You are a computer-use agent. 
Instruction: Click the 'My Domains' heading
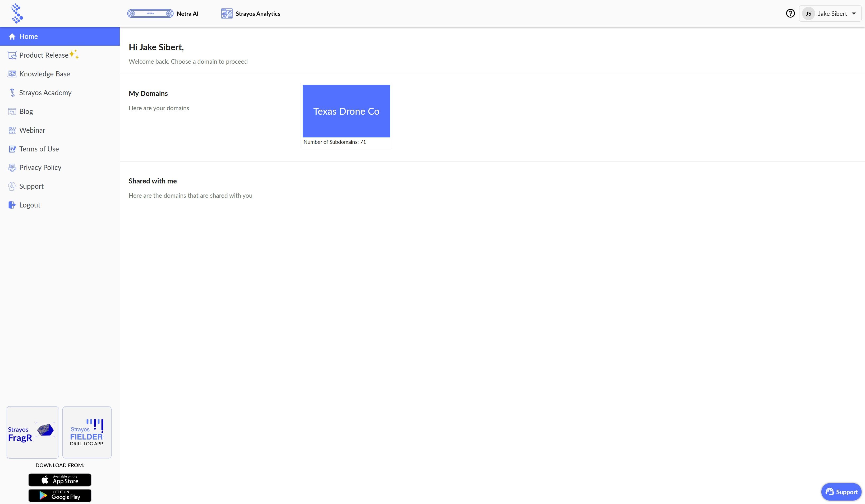pos(148,94)
